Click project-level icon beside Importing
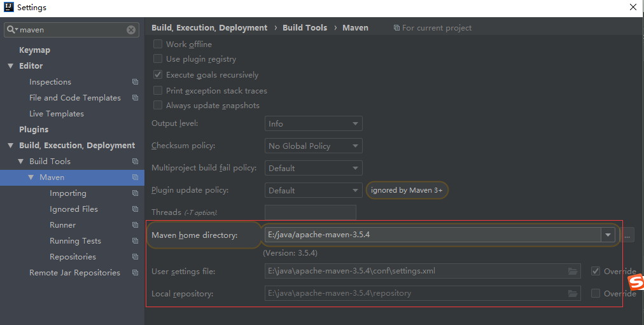The width and height of the screenshot is (644, 325). click(135, 193)
